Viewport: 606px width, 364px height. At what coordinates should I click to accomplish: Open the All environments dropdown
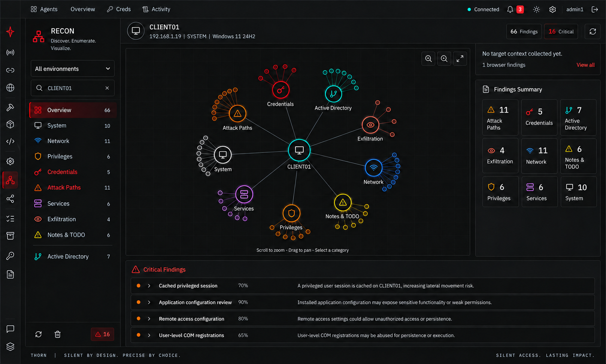point(73,69)
